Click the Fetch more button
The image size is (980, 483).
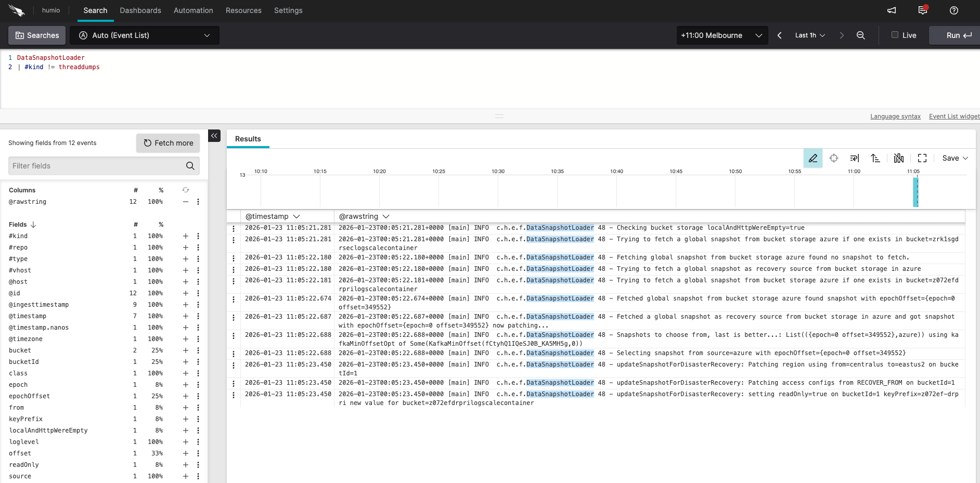pyautogui.click(x=167, y=143)
